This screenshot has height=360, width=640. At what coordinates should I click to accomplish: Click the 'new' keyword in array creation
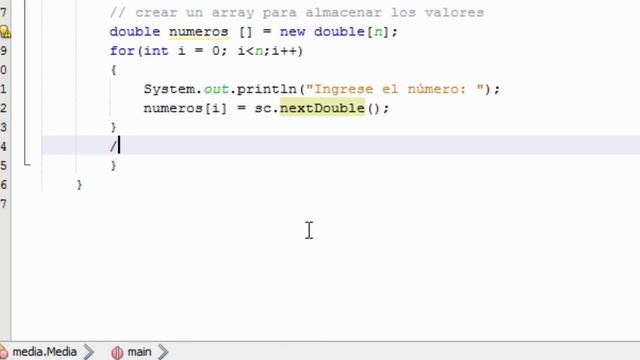[293, 32]
